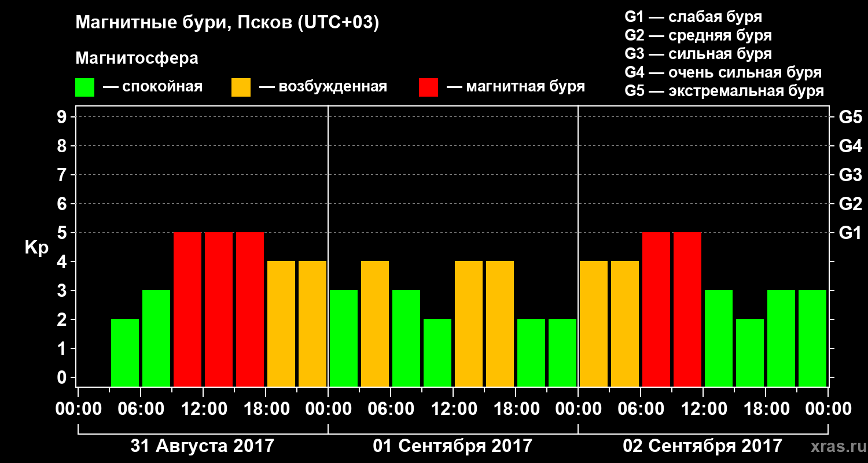Image resolution: width=868 pixels, height=463 pixels.
Task: Click the '02 Сентября 2017' date label
Action: (x=703, y=446)
